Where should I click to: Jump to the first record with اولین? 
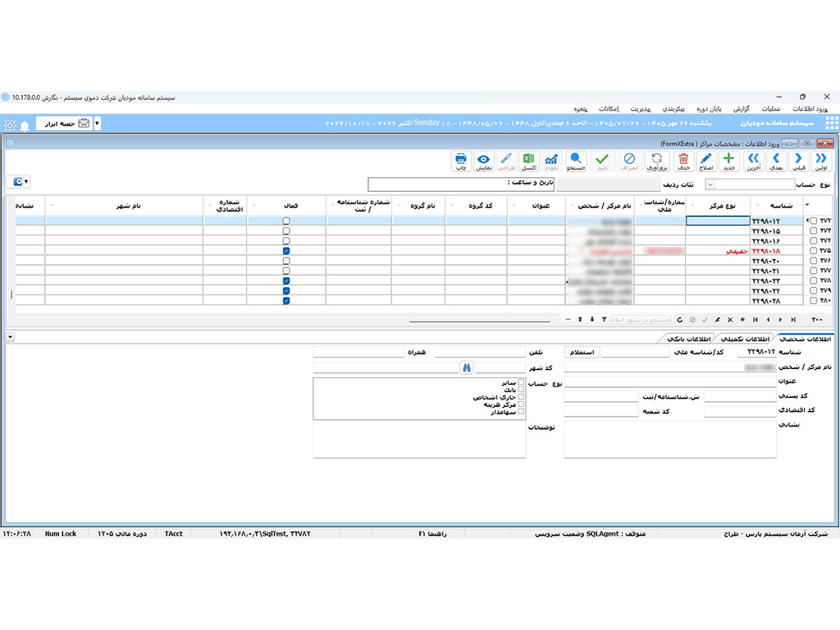pyautogui.click(x=821, y=162)
